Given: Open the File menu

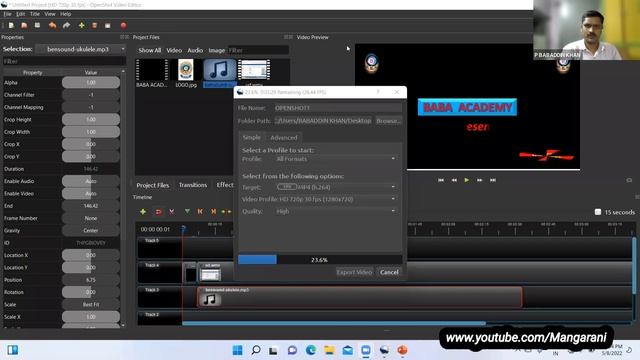Looking at the screenshot, I should pyautogui.click(x=7, y=14).
